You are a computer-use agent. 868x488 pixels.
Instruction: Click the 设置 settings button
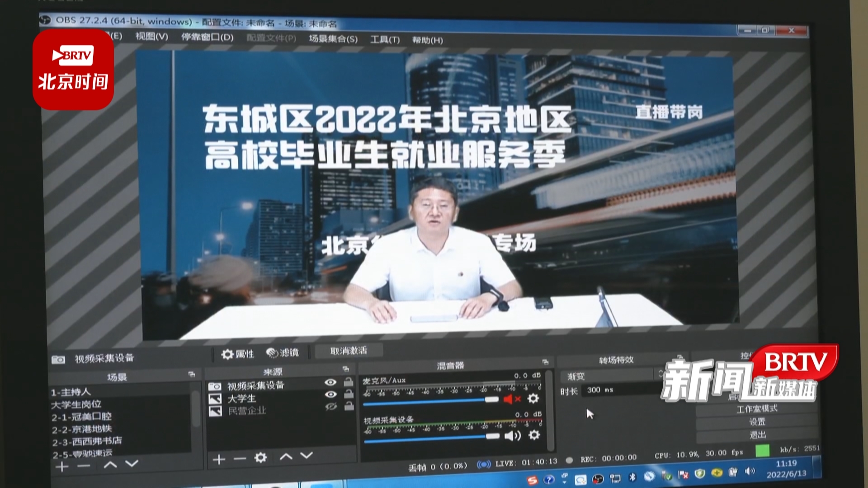click(x=757, y=422)
